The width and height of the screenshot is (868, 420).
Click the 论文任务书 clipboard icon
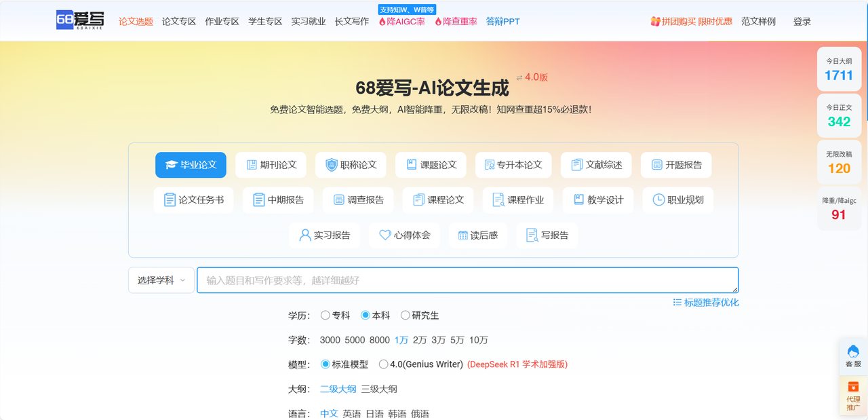point(170,200)
